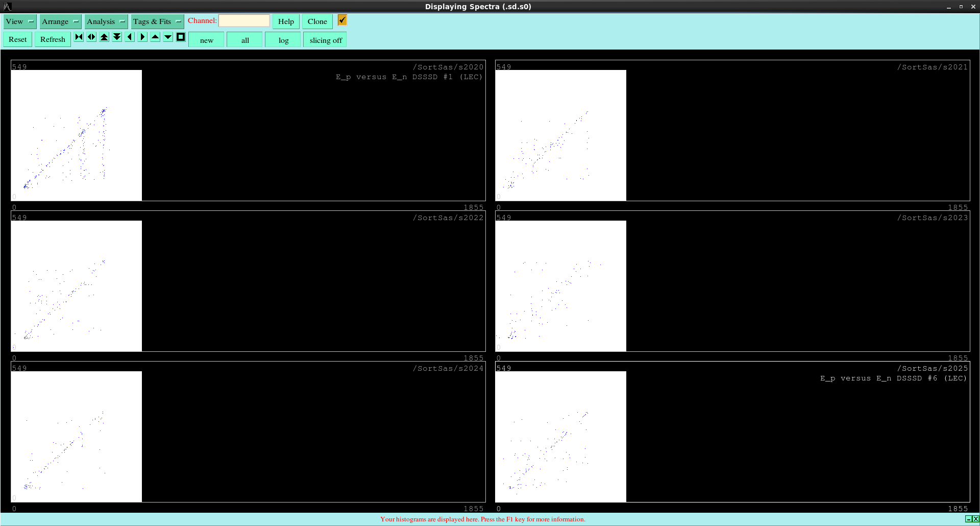This screenshot has height=526, width=980.
Task: Select the s2024 spectrum scatter plot
Action: [x=77, y=437]
